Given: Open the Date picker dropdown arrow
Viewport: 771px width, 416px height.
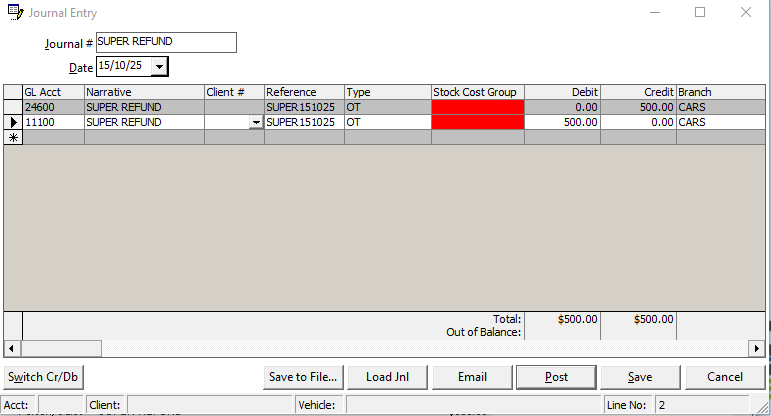Looking at the screenshot, I should pyautogui.click(x=159, y=66).
